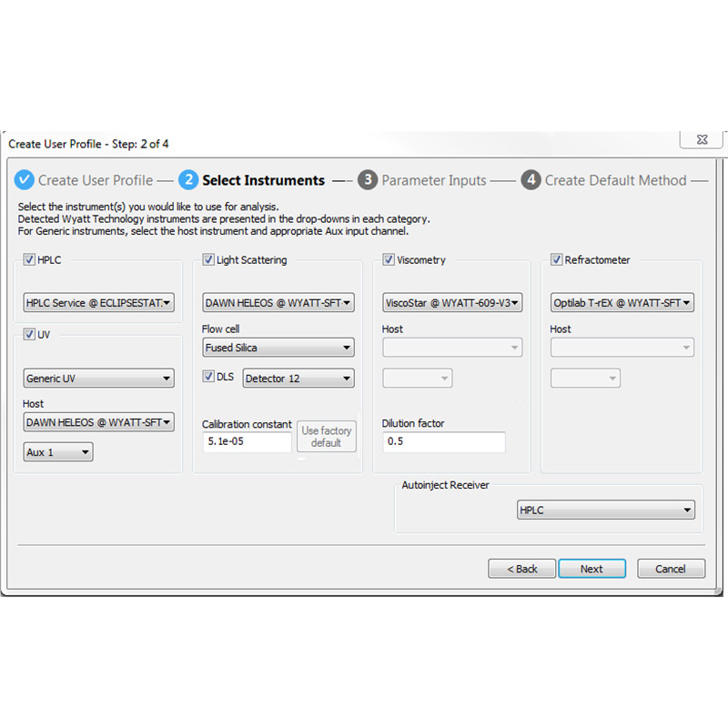Click the step 2 circle icon
Screen dimensions: 728x728
coord(188,179)
